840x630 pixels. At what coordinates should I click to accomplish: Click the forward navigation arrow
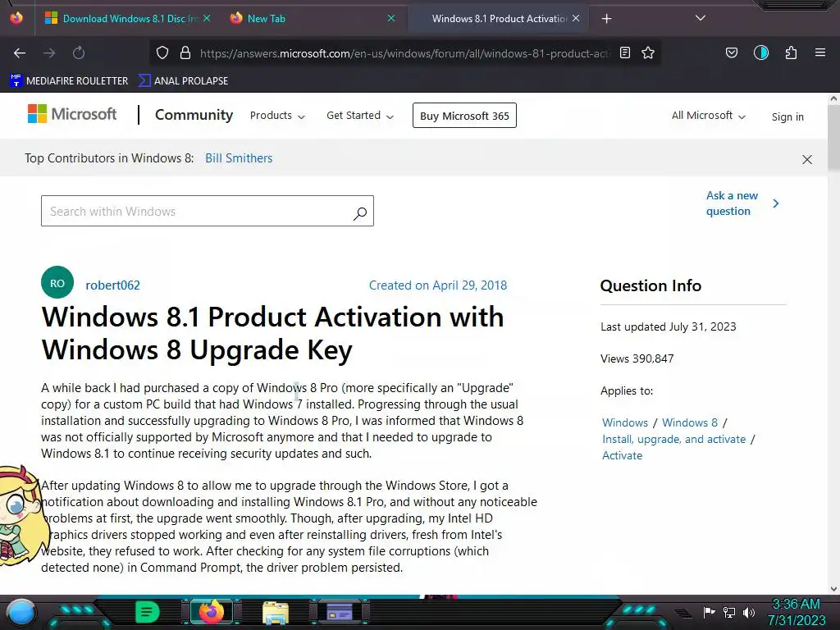click(x=49, y=53)
